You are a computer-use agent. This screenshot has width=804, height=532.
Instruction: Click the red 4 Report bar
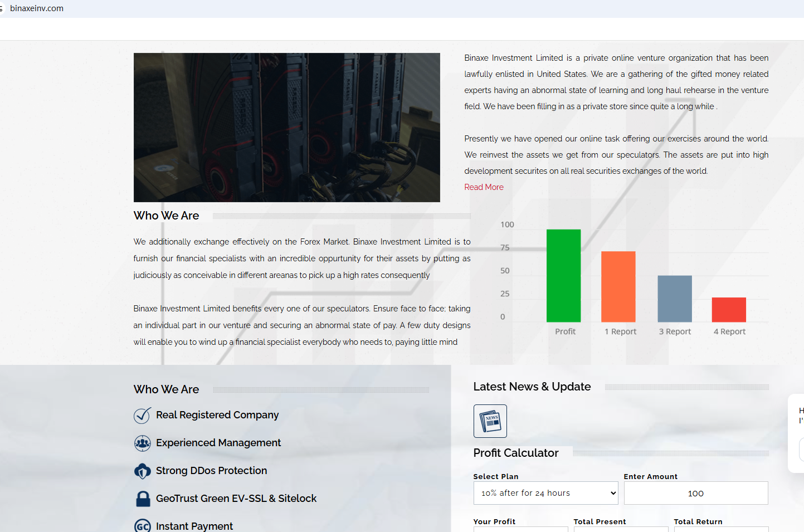tap(729, 310)
